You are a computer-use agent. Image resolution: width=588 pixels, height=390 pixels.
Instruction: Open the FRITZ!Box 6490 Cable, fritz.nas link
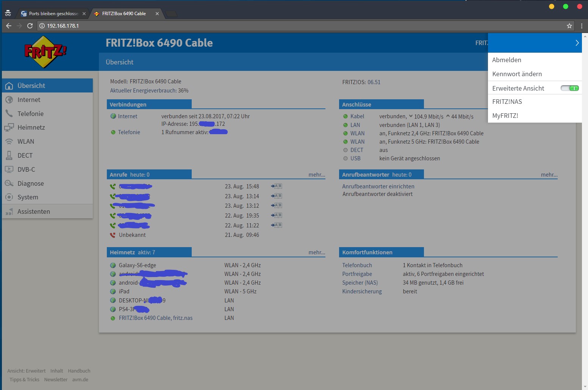155,318
